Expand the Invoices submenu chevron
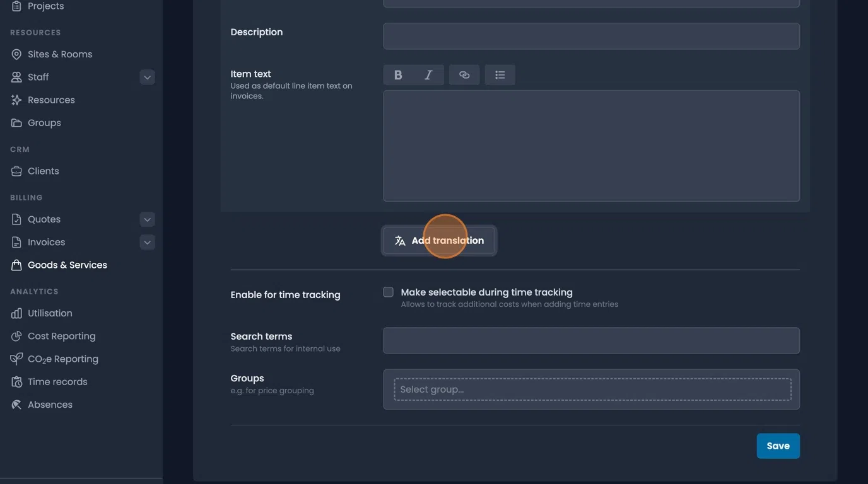This screenshot has width=868, height=484. pyautogui.click(x=146, y=241)
